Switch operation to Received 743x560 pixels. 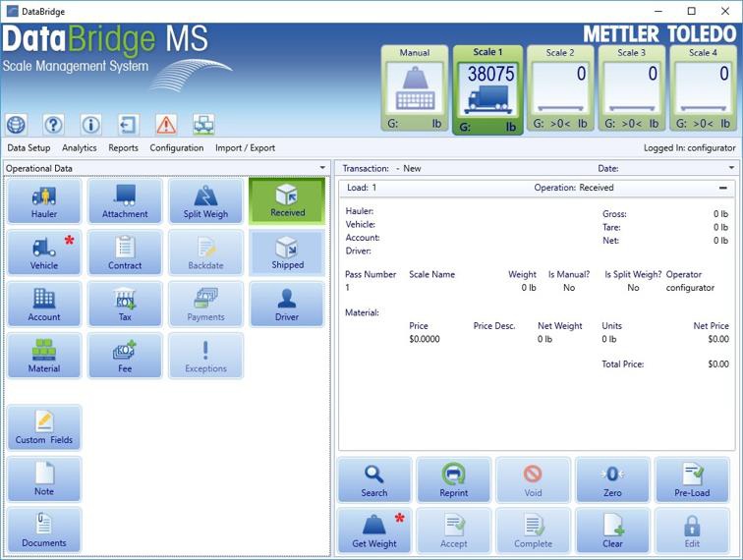(x=287, y=200)
